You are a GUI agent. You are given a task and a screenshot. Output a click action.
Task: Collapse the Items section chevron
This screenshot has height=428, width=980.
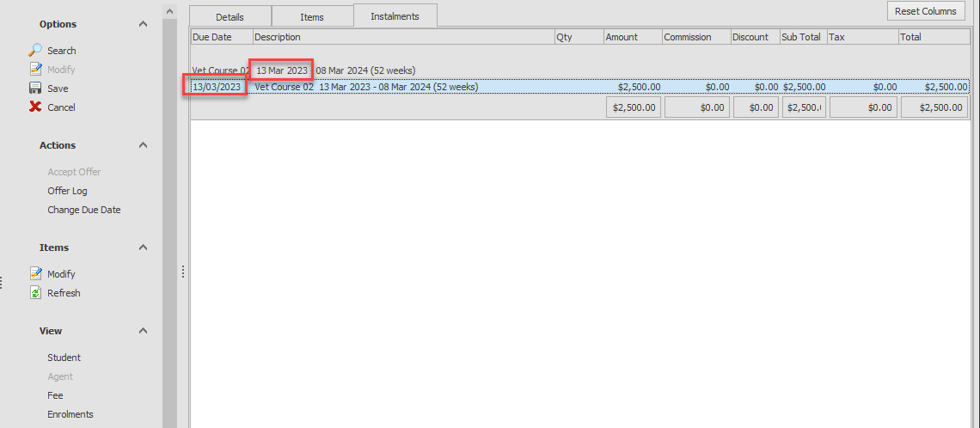click(x=143, y=248)
